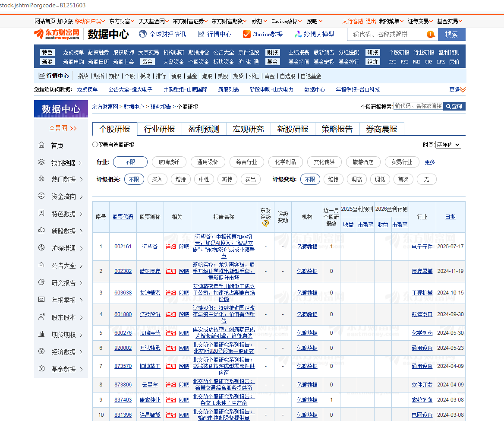Click the 经济数据 yen icon

[41, 351]
